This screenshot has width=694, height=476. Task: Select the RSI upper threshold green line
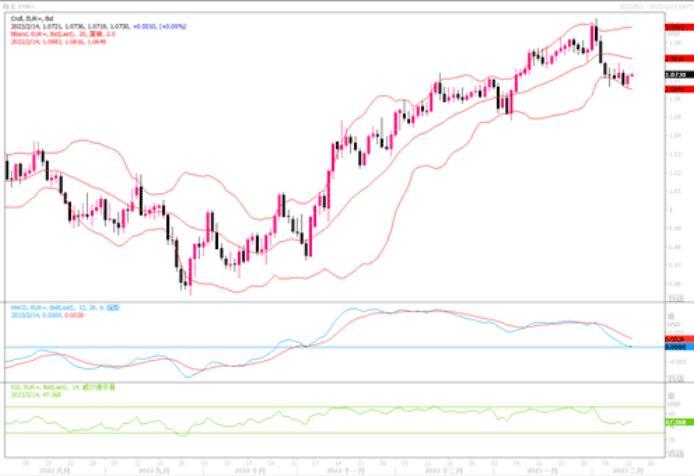300,406
